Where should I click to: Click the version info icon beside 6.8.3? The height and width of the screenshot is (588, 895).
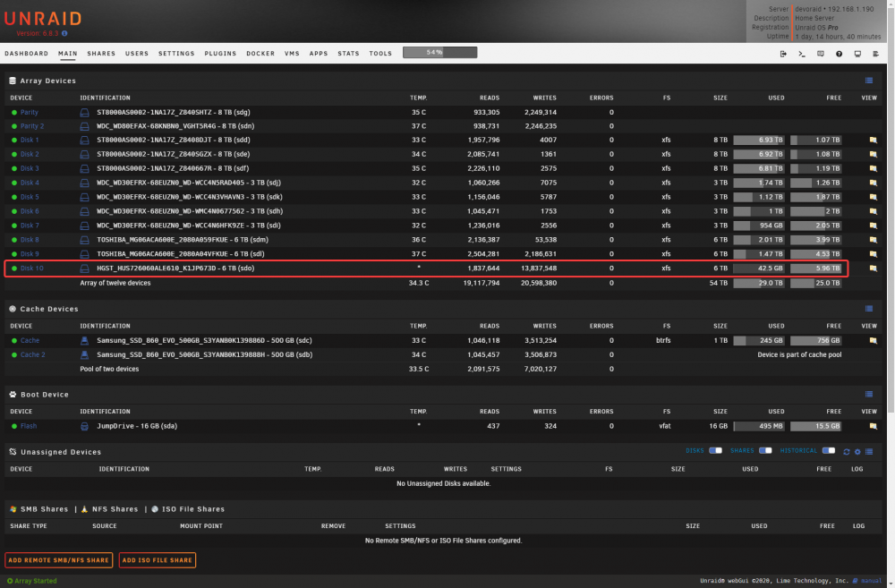(64, 34)
